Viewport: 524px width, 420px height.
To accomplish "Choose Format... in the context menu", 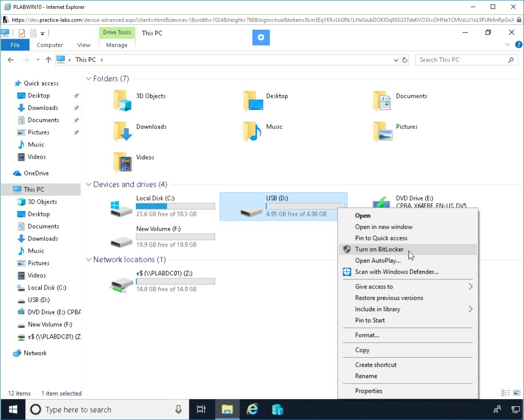I will coord(408,335).
